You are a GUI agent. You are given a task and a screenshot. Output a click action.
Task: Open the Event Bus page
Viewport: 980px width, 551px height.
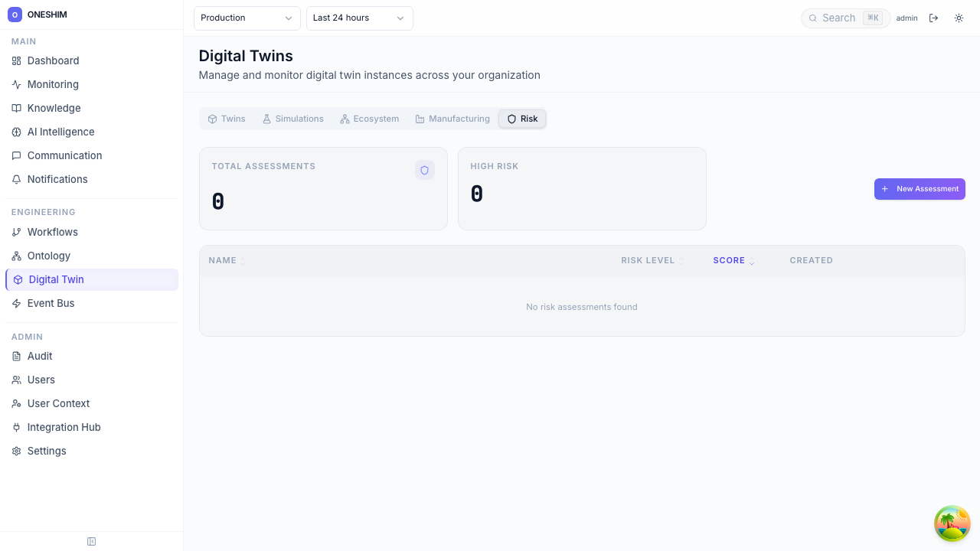pos(51,303)
